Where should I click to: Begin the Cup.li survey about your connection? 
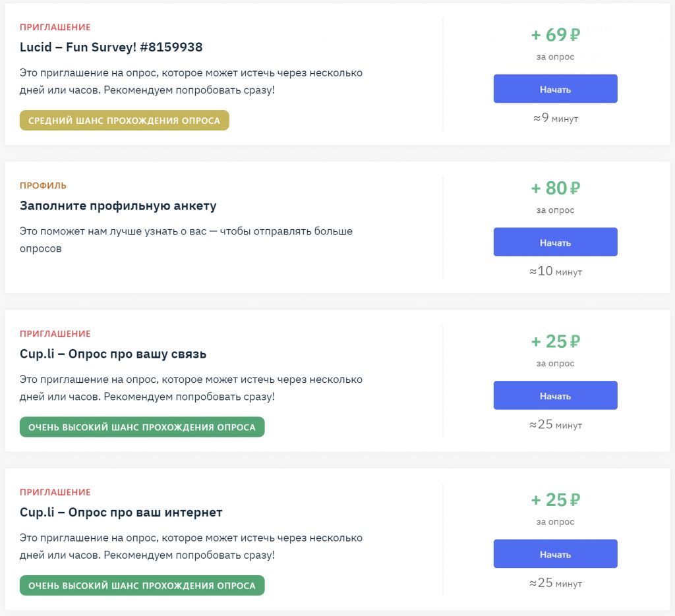click(x=555, y=396)
